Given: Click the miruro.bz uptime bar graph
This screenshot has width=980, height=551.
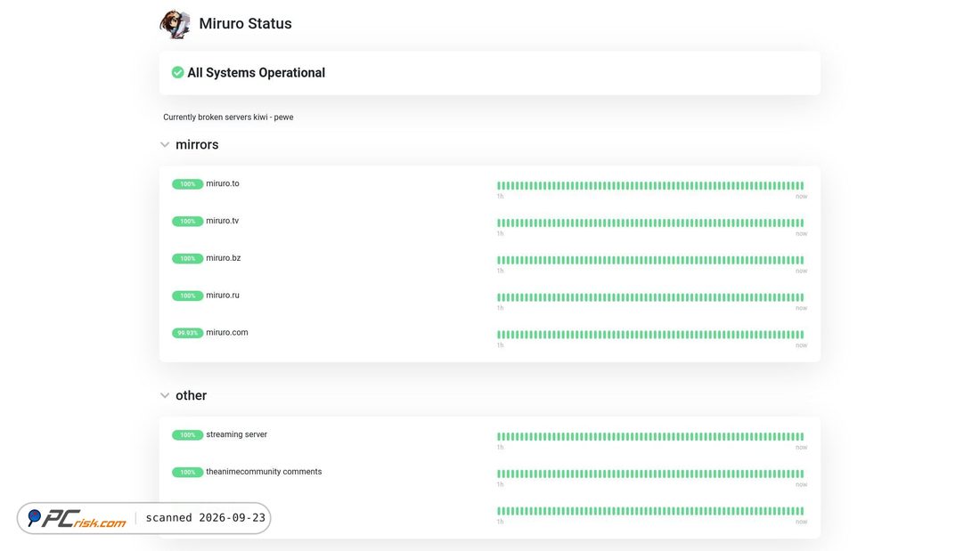Looking at the screenshot, I should pos(650,260).
